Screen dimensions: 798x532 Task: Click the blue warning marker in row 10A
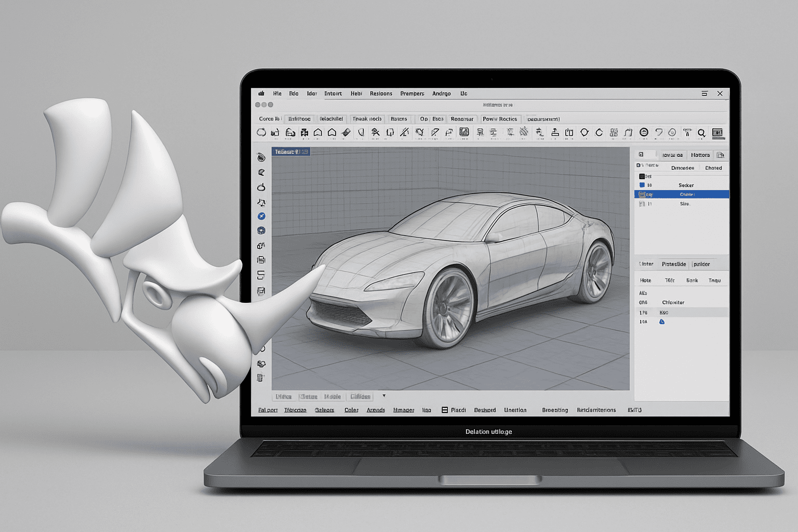pos(662,322)
